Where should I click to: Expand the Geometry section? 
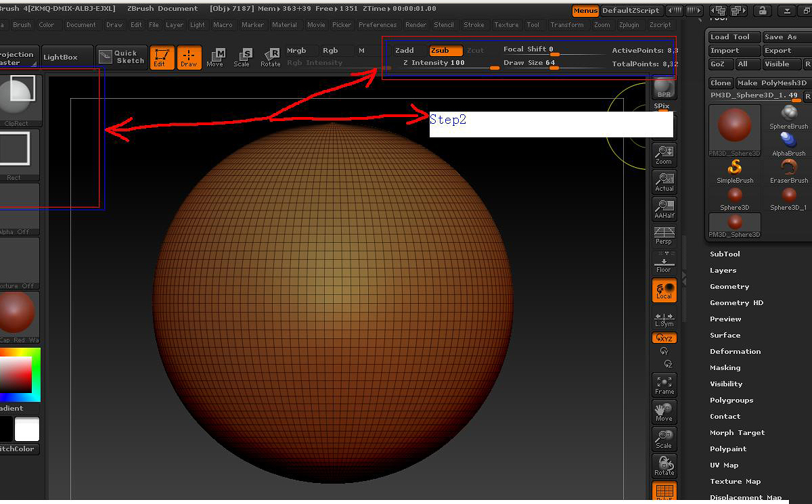point(729,287)
